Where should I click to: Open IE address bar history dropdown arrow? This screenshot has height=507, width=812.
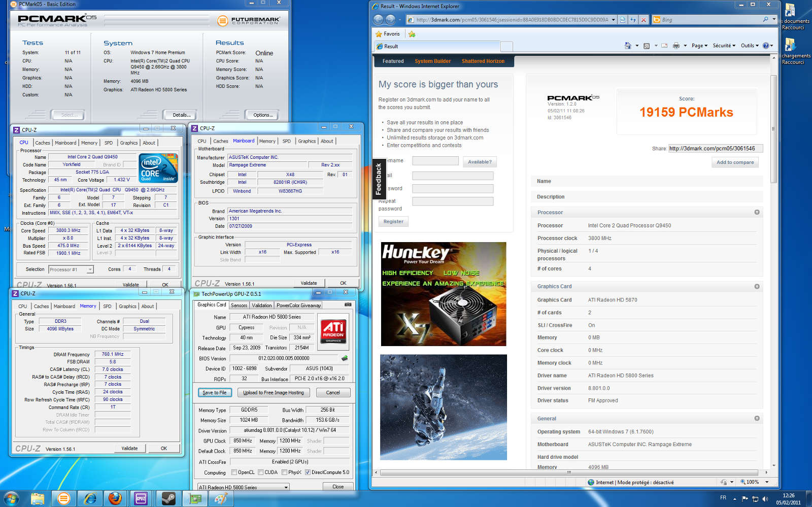coord(613,20)
